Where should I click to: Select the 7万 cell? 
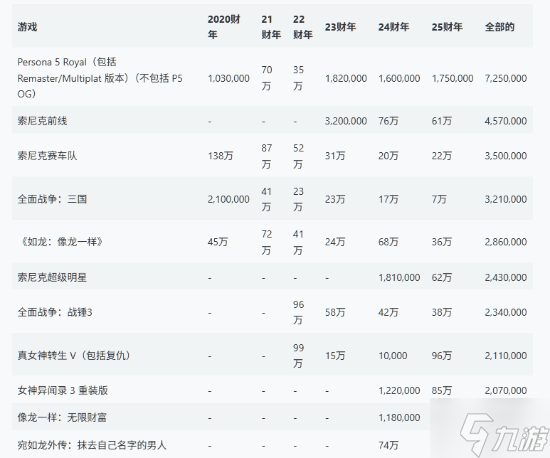439,199
